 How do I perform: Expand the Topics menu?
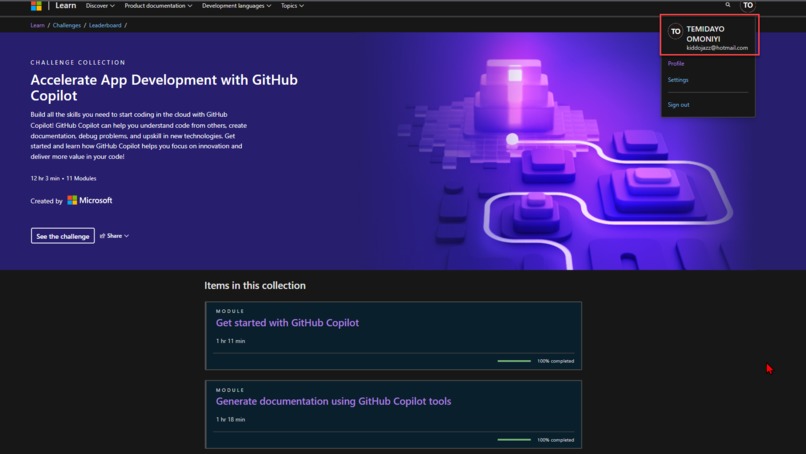292,6
